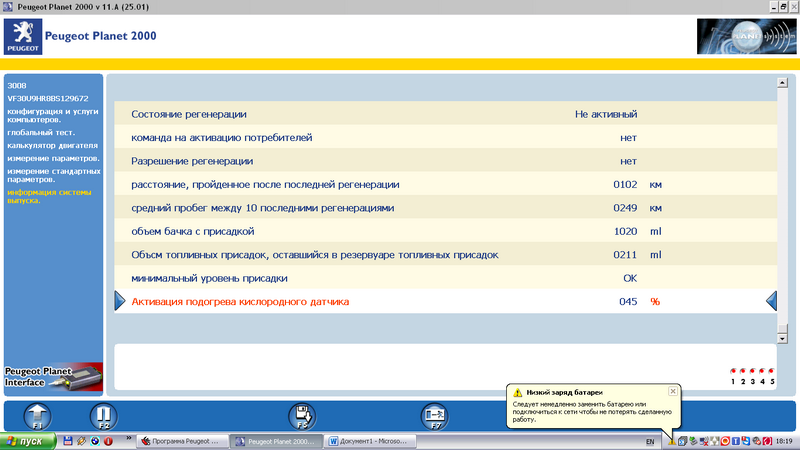
Task: Click the F5 save icon
Action: coord(301,415)
